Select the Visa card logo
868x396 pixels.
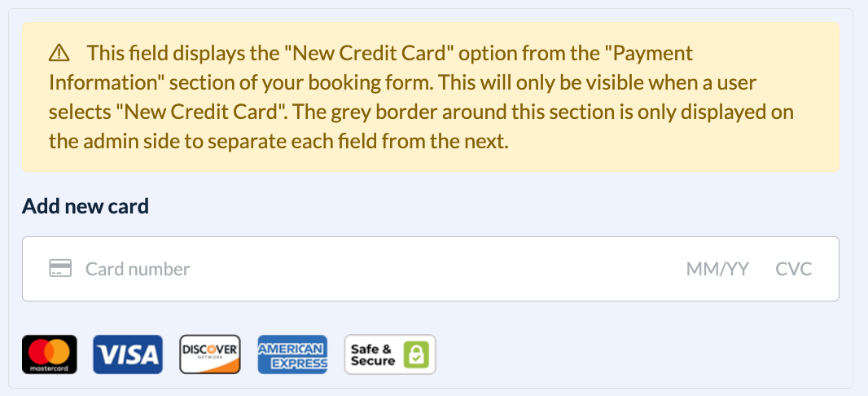(x=128, y=354)
